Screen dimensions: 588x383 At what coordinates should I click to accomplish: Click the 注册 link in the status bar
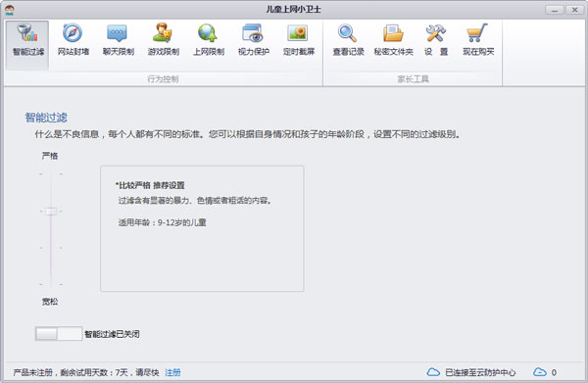pyautogui.click(x=172, y=372)
